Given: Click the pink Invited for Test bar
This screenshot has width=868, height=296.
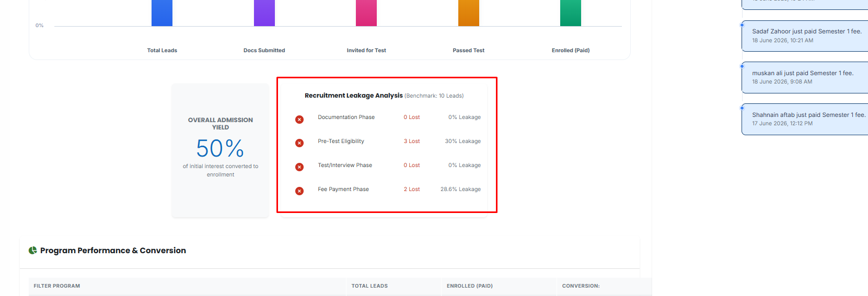Looking at the screenshot, I should pos(366,13).
